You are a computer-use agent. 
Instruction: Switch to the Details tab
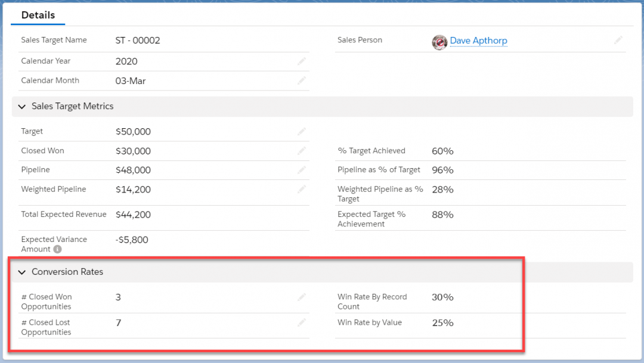38,15
